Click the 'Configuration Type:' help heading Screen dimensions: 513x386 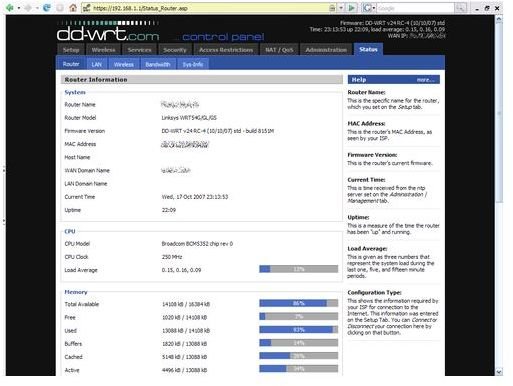click(374, 292)
